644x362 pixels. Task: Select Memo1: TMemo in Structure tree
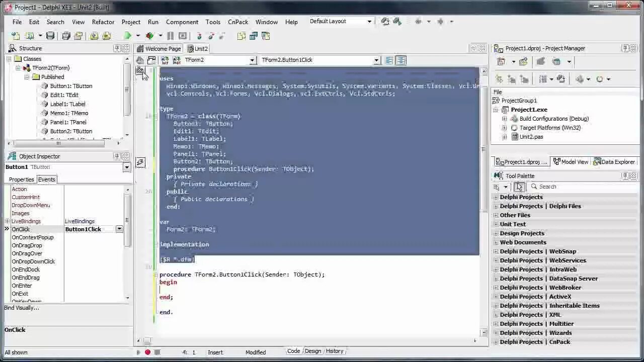(x=69, y=113)
